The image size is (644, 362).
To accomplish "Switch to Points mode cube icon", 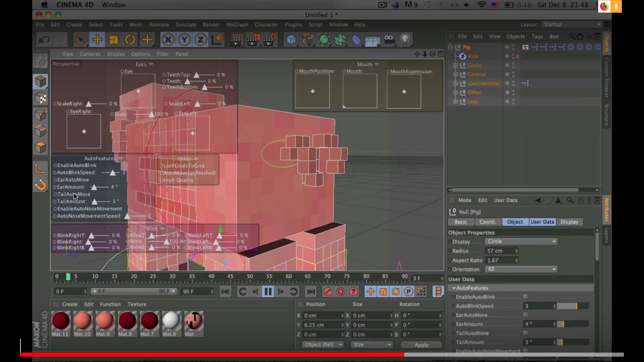I will coord(40,115).
